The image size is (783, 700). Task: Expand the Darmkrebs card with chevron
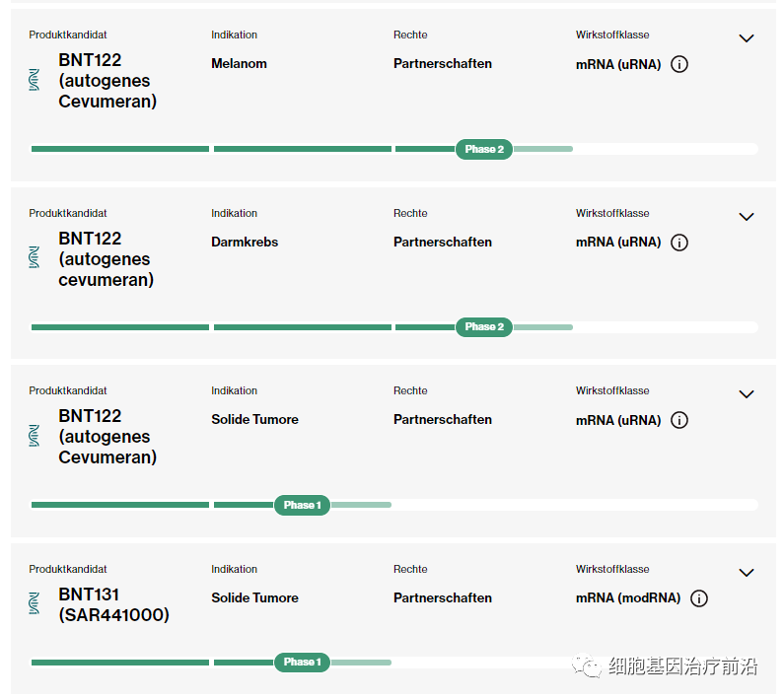(x=747, y=217)
